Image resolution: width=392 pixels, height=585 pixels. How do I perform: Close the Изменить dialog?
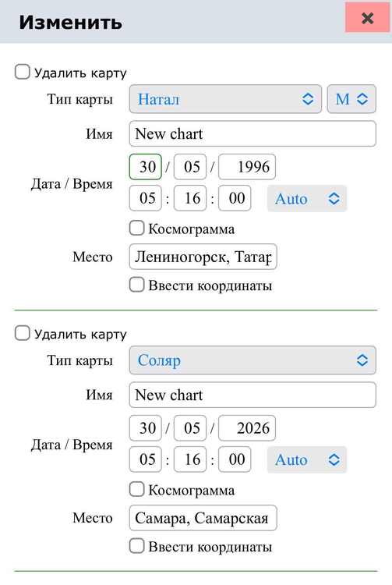[367, 17]
